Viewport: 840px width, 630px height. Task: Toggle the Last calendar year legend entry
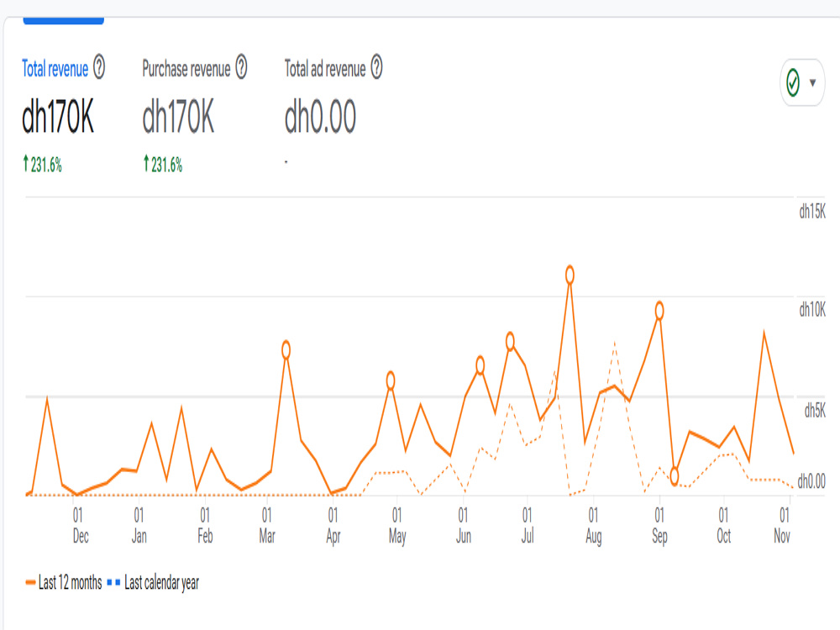(153, 582)
